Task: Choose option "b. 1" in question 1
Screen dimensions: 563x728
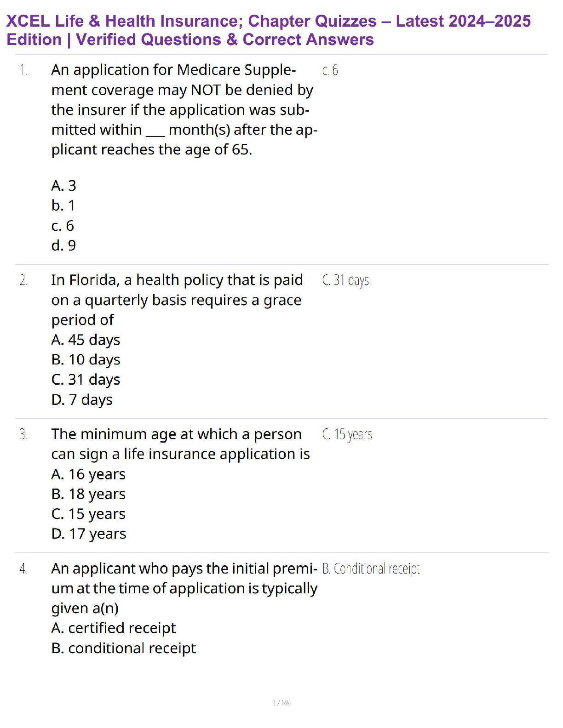Action: pyautogui.click(x=63, y=205)
